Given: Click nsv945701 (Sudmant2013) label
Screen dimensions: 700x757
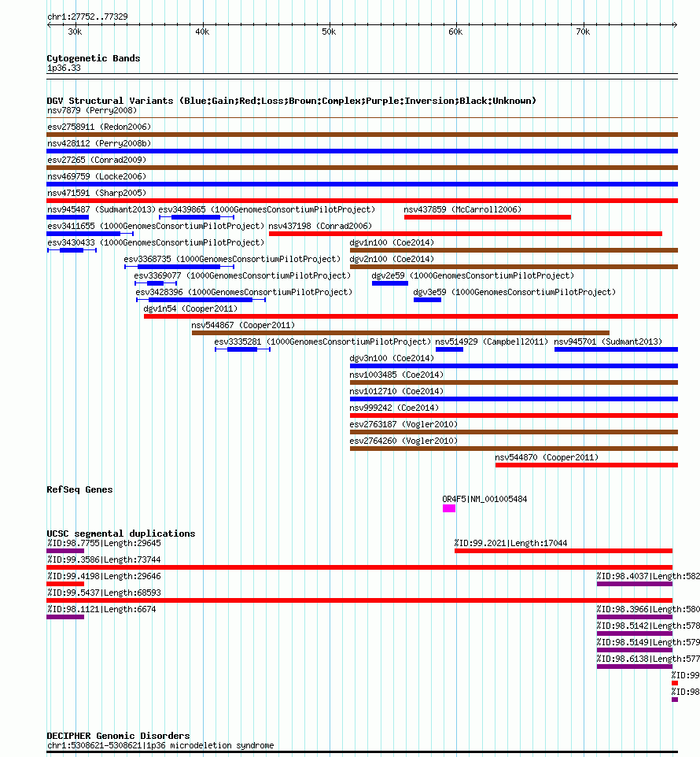Looking at the screenshot, I should click(608, 342).
